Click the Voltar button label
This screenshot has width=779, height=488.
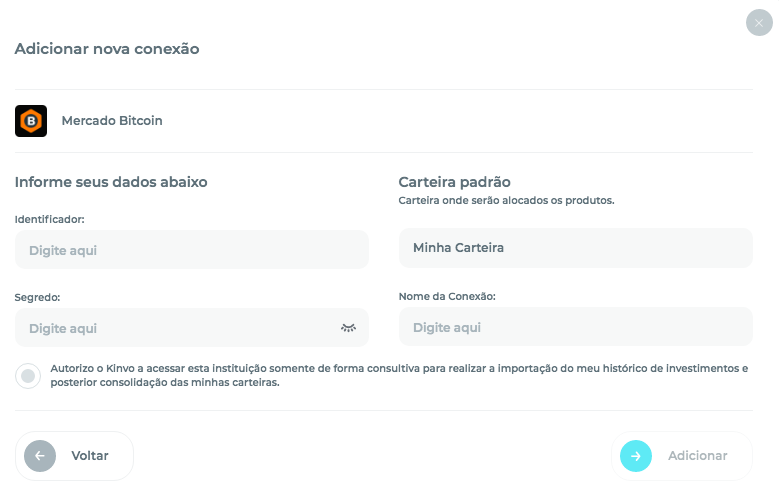point(90,456)
